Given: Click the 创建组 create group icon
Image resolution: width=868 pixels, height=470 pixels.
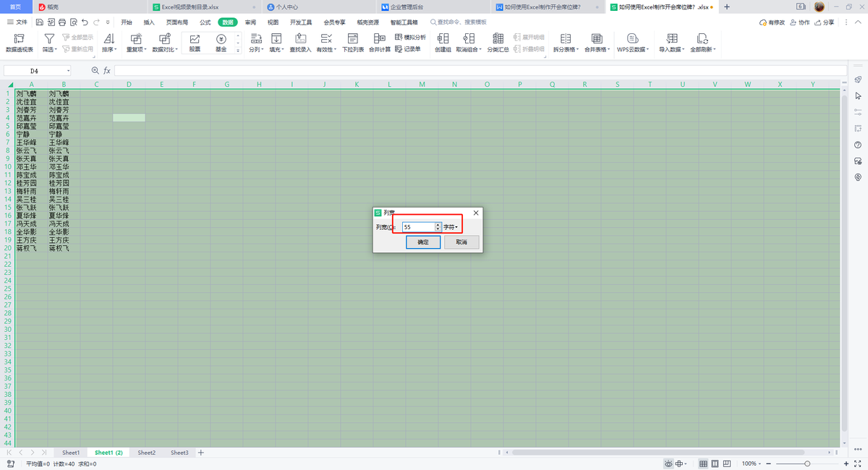Looking at the screenshot, I should click(x=443, y=38).
